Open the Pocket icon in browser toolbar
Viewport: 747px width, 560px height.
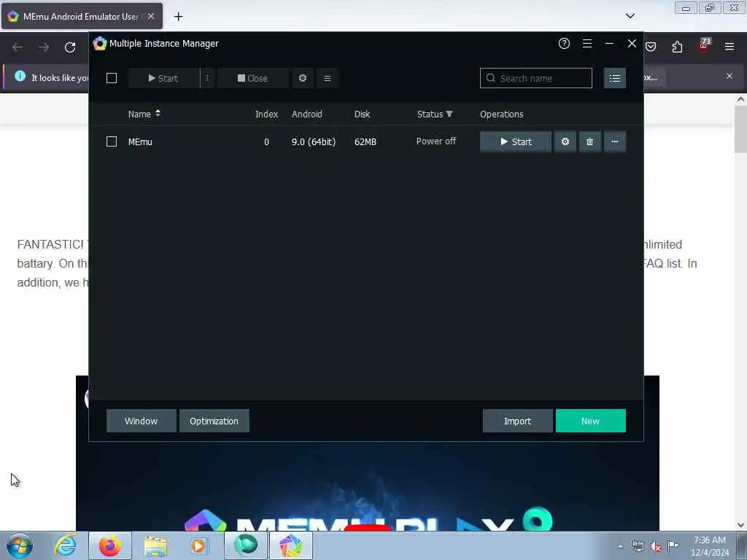pos(651,47)
